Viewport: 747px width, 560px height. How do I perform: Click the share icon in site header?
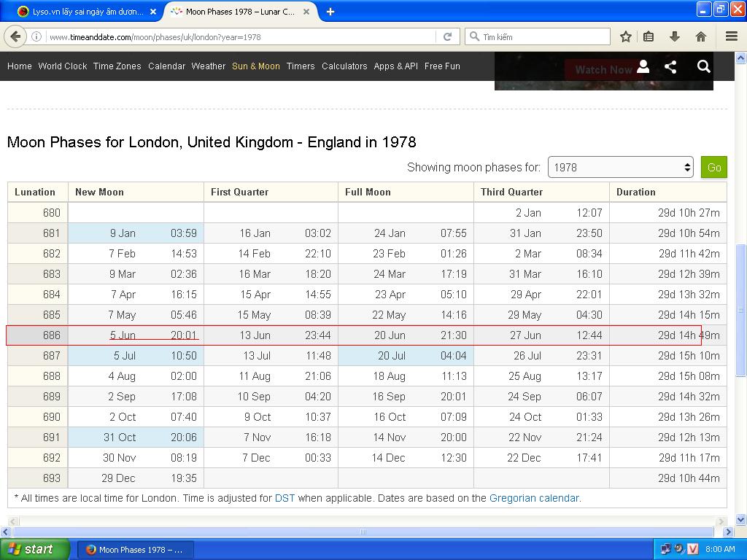click(670, 66)
